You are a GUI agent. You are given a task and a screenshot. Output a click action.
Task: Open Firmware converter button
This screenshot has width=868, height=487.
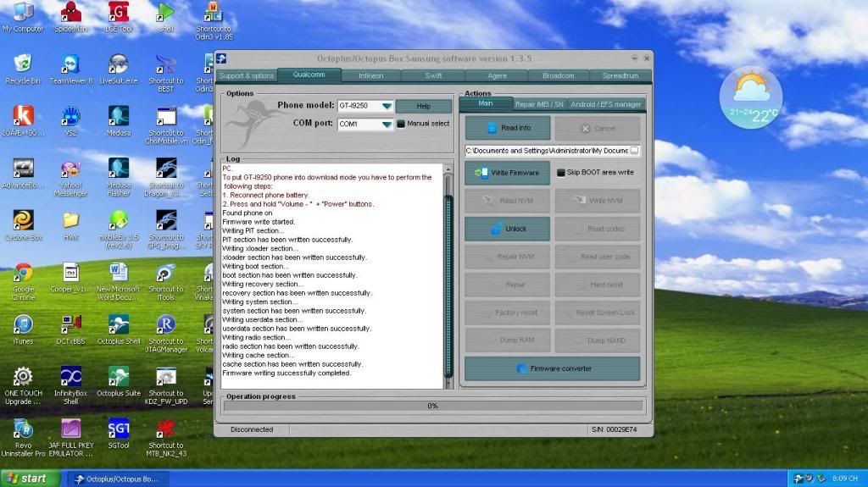[553, 368]
